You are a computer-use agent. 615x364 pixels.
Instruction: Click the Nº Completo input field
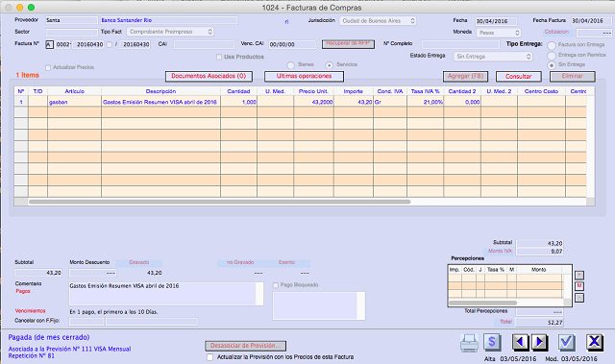click(460, 44)
